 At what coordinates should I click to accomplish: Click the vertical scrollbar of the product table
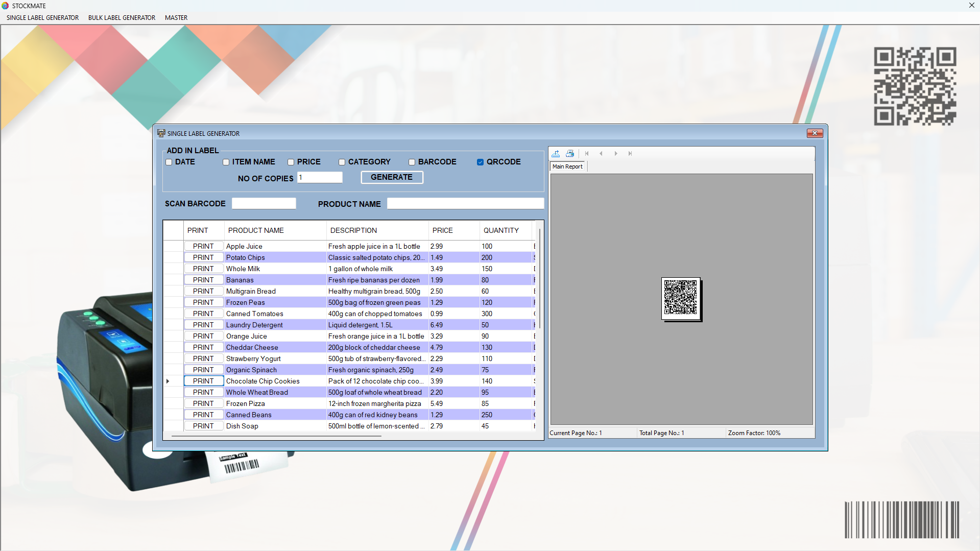(x=539, y=278)
